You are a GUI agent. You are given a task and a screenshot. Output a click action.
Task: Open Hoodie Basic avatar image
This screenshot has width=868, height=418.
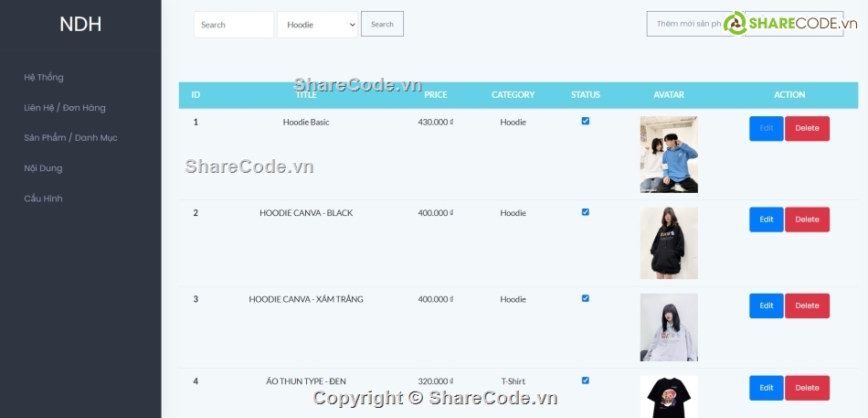[669, 154]
